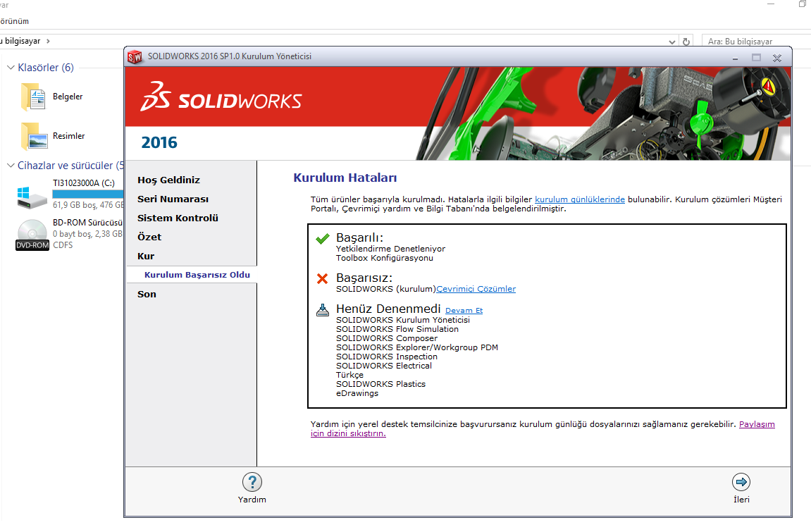Select the C: drive icon in Explorer
This screenshot has width=811, height=532.
click(x=32, y=197)
